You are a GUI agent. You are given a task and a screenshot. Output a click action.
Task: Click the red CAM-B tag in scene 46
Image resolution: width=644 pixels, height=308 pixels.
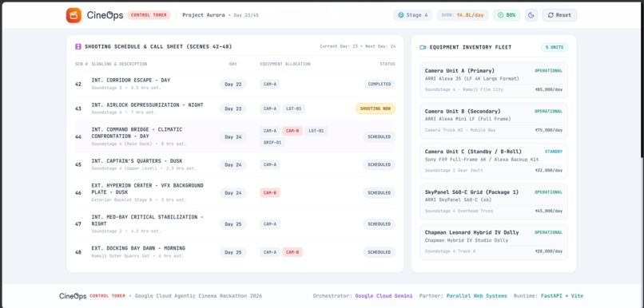point(270,193)
